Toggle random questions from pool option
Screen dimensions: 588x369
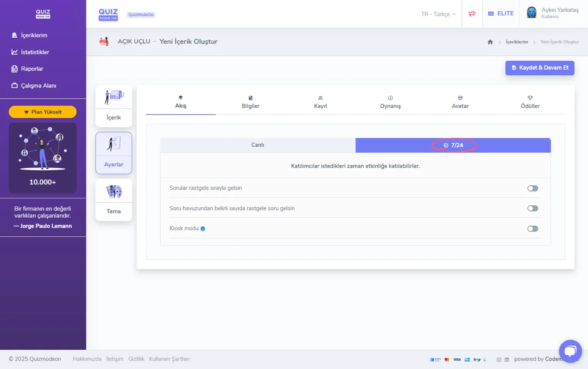533,208
